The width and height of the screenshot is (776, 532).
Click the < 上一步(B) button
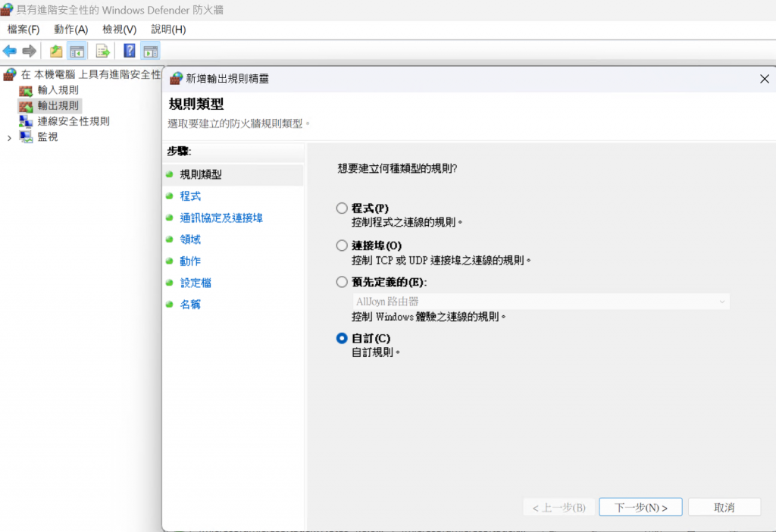tap(559, 507)
